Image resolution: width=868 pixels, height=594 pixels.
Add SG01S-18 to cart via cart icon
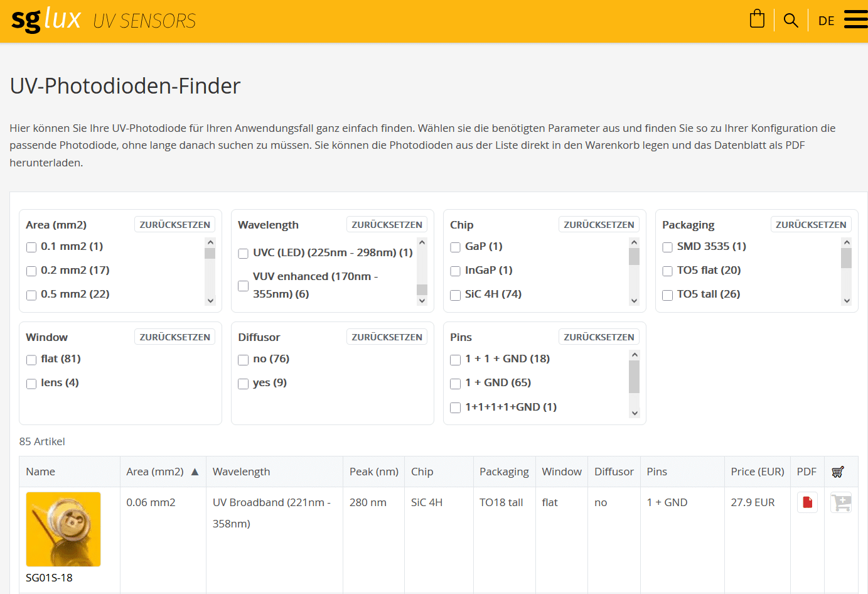841,502
